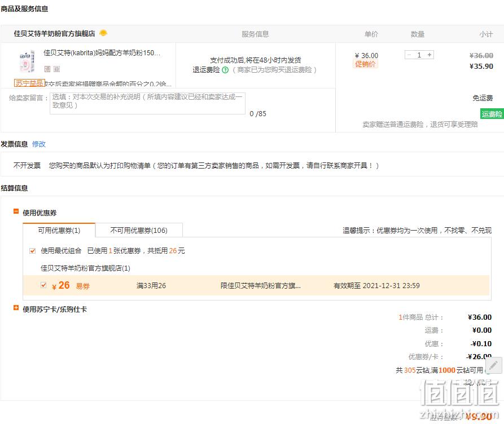Image resolution: width=504 pixels, height=424 pixels.
Task: Click the 免运费 shipping label
Action: coord(483,98)
